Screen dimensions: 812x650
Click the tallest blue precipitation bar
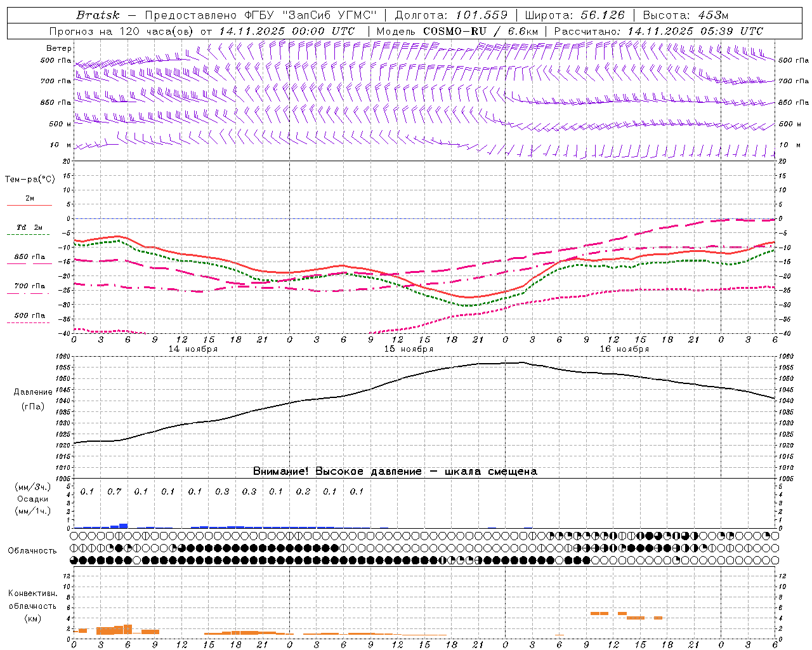(123, 526)
